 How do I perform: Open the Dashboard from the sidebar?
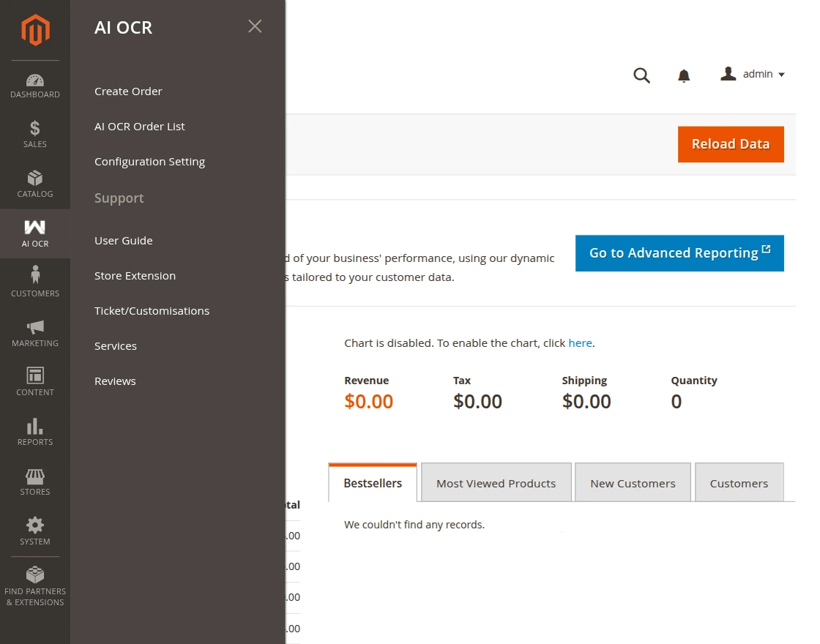[x=34, y=84]
